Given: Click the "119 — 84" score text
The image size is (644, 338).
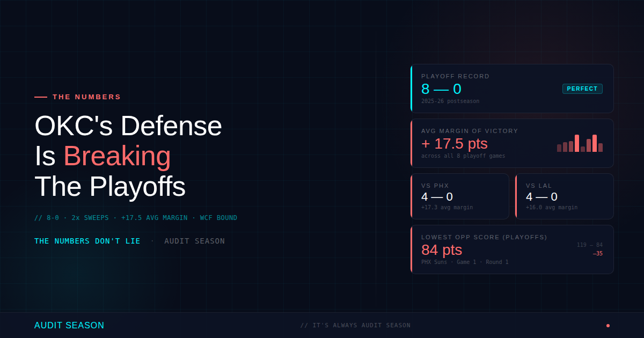Looking at the screenshot, I should tap(590, 245).
